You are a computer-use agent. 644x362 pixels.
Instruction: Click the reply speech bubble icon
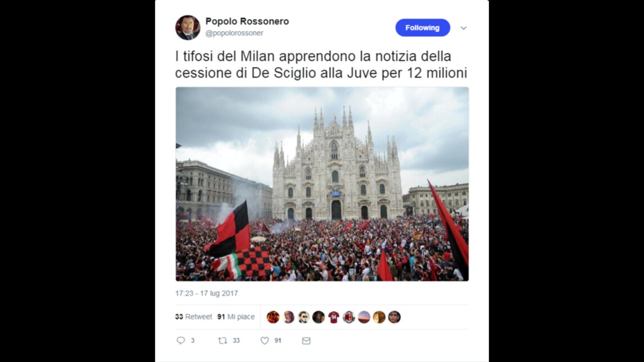[x=181, y=340]
